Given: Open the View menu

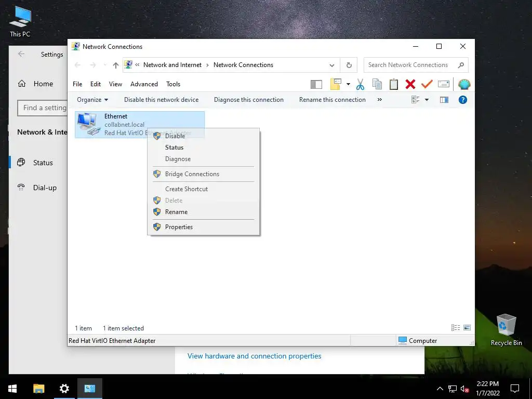Looking at the screenshot, I should [x=115, y=84].
